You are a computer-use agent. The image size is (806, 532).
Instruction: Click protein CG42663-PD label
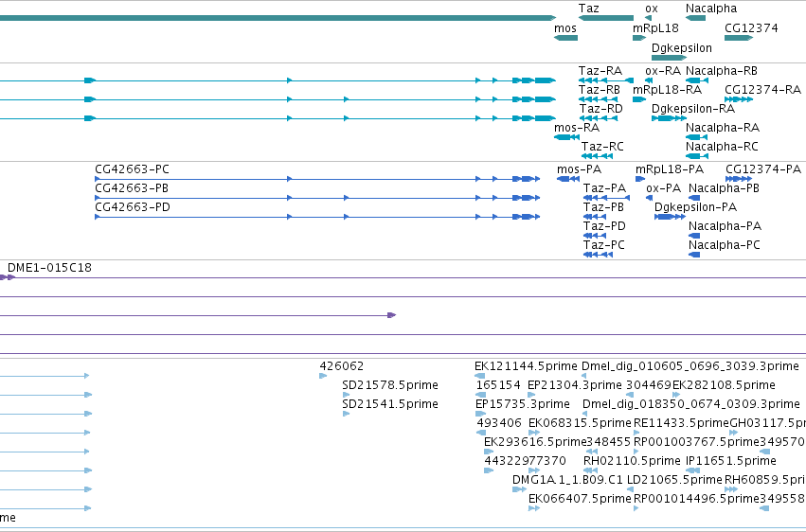(132, 207)
